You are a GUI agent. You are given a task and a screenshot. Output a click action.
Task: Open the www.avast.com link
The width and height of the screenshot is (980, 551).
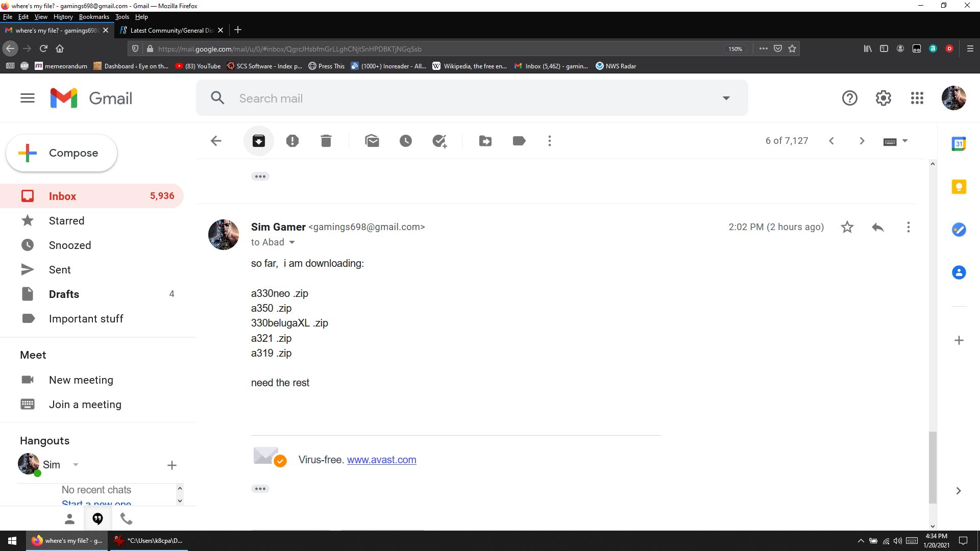[381, 460]
